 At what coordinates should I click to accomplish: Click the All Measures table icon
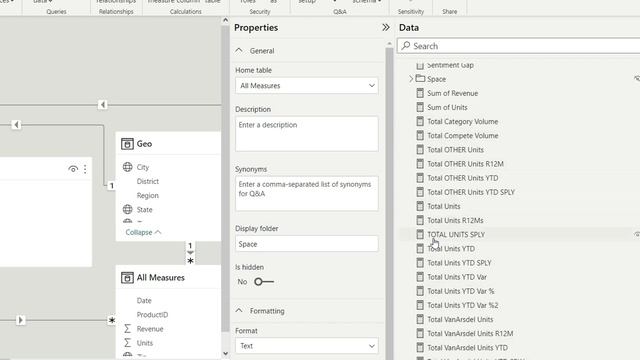pyautogui.click(x=127, y=278)
